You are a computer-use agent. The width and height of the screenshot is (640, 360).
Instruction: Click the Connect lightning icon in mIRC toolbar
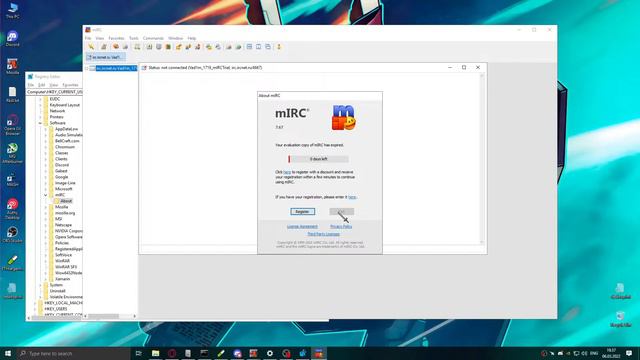[x=91, y=47]
